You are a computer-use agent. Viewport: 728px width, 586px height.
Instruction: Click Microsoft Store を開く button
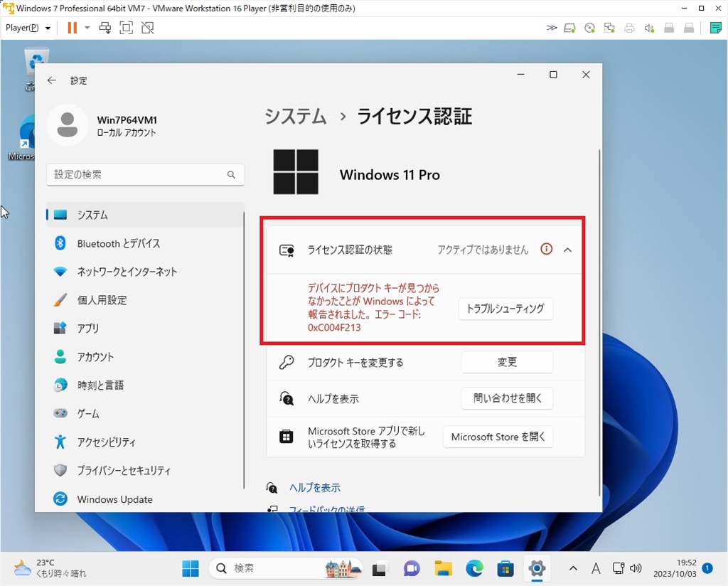tap(498, 437)
